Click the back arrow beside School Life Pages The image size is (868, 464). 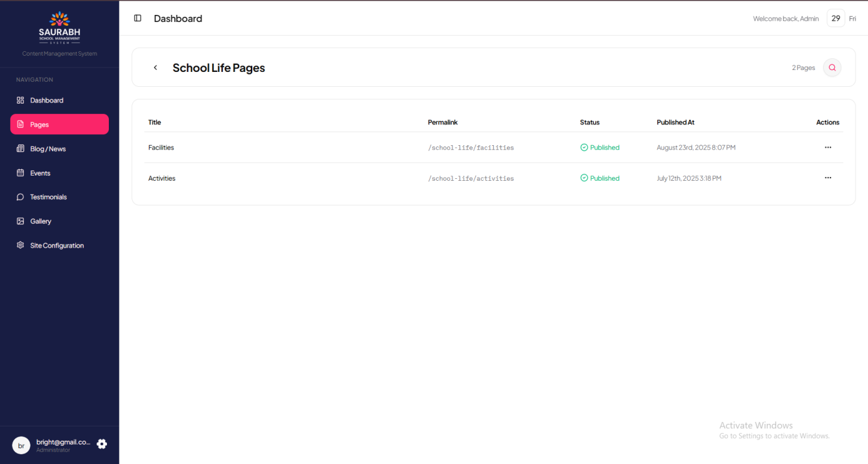click(x=156, y=67)
